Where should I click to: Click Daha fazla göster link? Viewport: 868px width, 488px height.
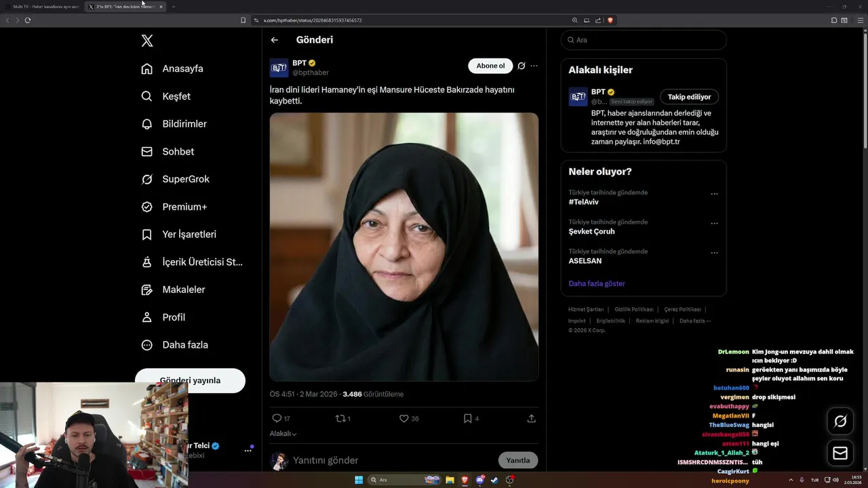click(x=597, y=283)
